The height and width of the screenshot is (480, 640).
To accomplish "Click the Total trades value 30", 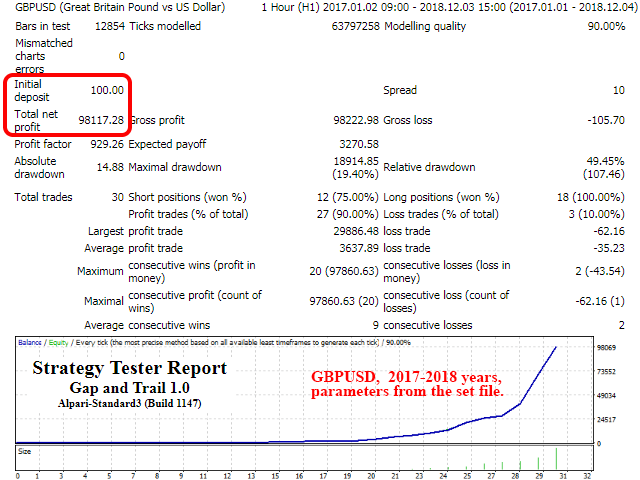I will (117, 197).
